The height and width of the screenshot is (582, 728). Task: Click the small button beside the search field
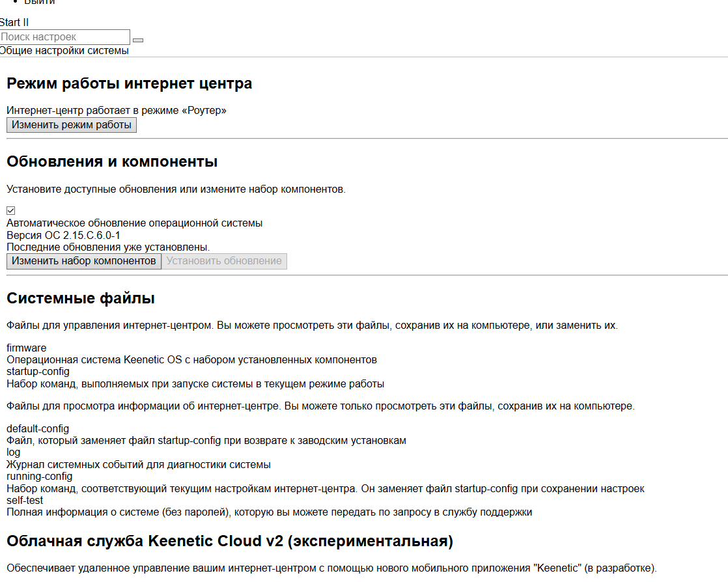pos(137,40)
